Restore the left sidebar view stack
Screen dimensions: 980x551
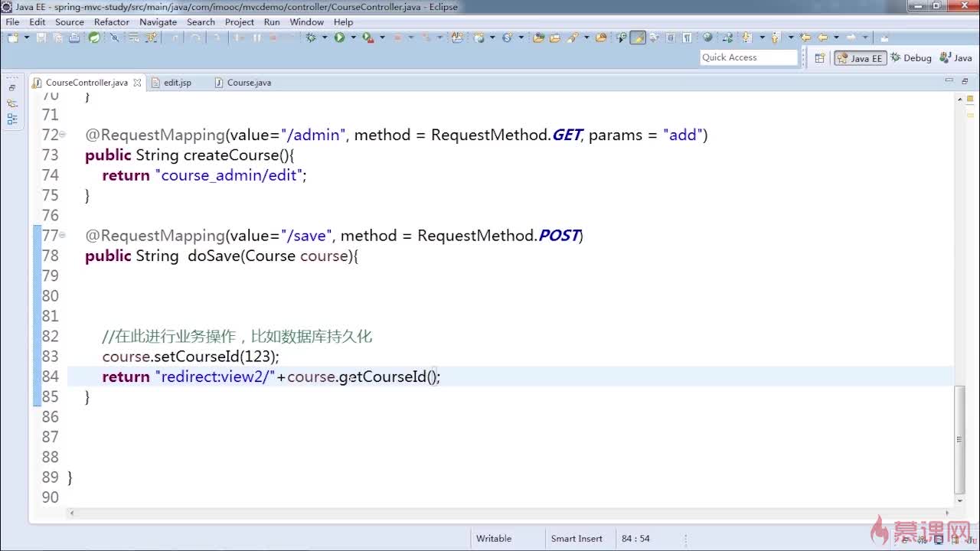click(x=12, y=87)
